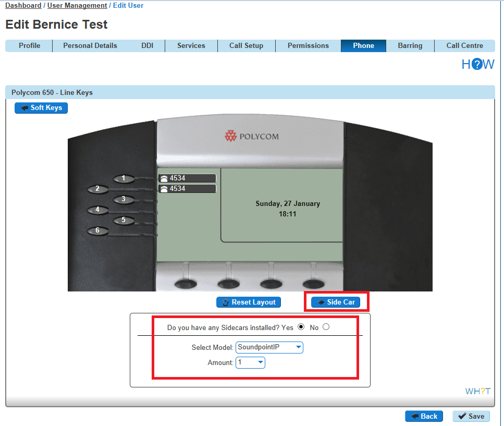Image resolution: width=504 pixels, height=426 pixels.
Task: Open the Call Setup tab
Action: [246, 46]
